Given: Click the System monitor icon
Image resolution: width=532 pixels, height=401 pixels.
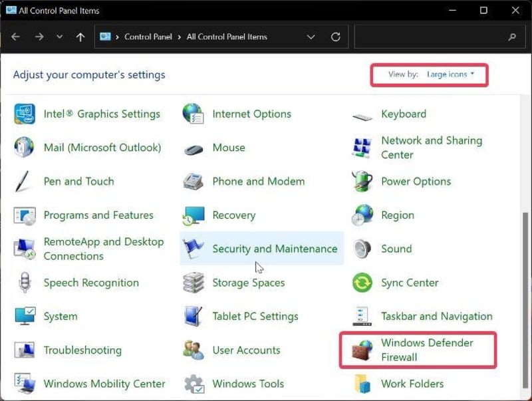Looking at the screenshot, I should click(x=25, y=316).
